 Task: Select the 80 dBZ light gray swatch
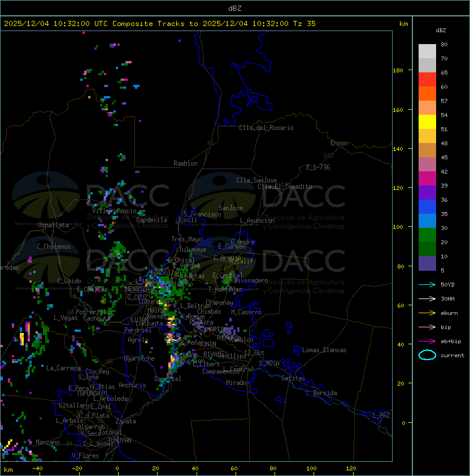tap(427, 51)
